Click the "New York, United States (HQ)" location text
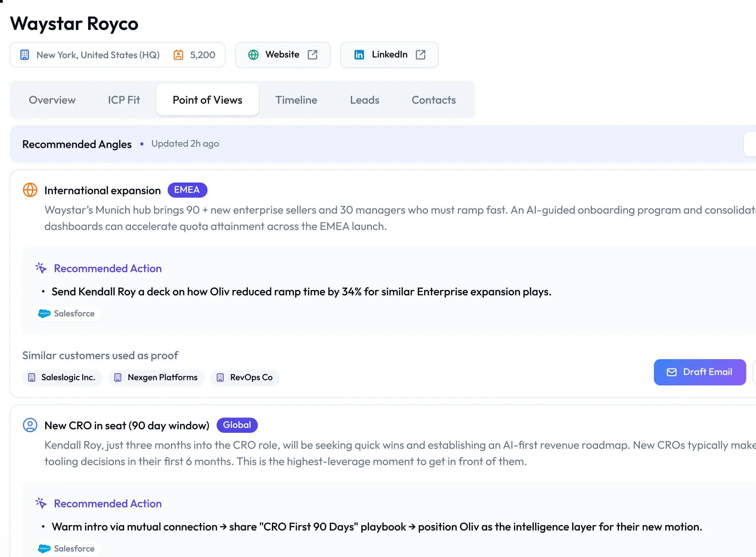 (98, 55)
